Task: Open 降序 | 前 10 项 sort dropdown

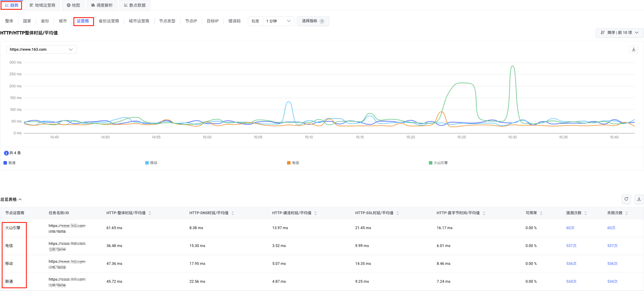Action: pos(619,33)
